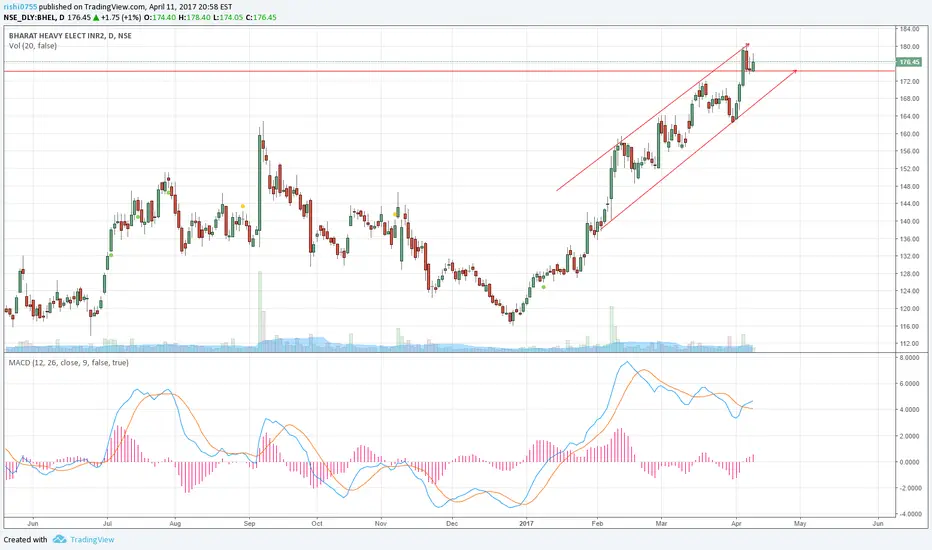This screenshot has height=550, width=932.
Task: Click the Aug date axis label
Action: click(175, 524)
